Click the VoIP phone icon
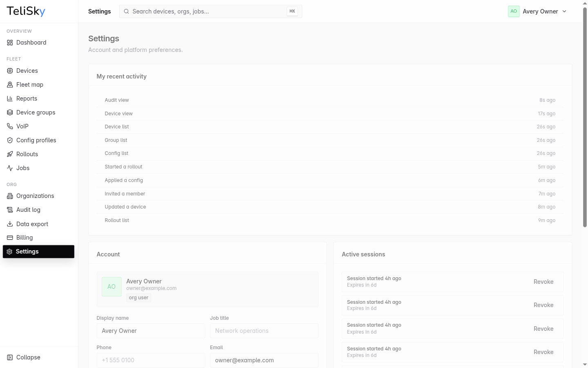The width and height of the screenshot is (588, 368). (10, 126)
